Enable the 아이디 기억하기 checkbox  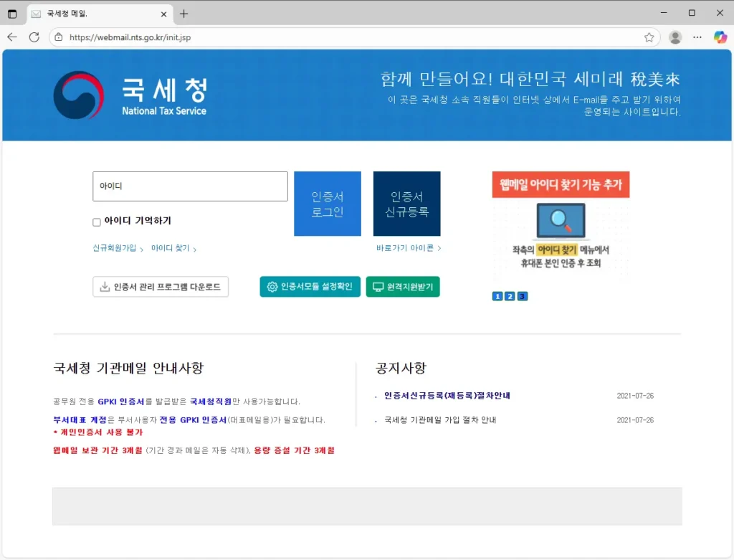click(x=96, y=222)
